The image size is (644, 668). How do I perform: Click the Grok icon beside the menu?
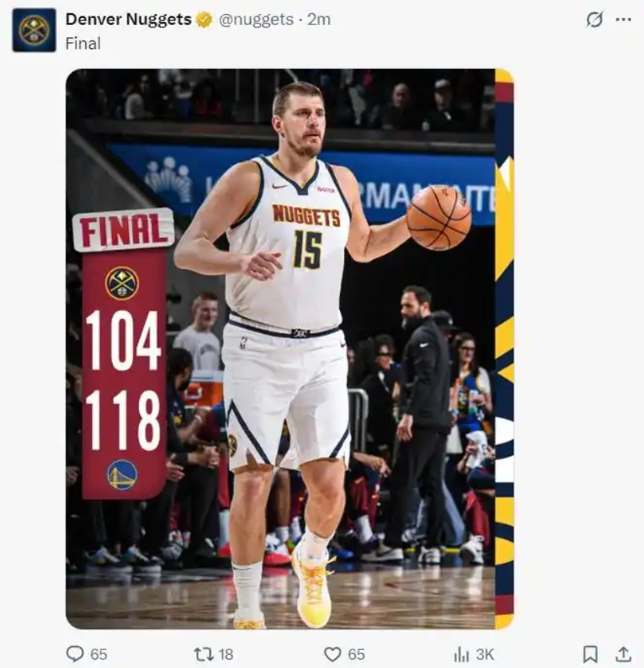[x=595, y=20]
